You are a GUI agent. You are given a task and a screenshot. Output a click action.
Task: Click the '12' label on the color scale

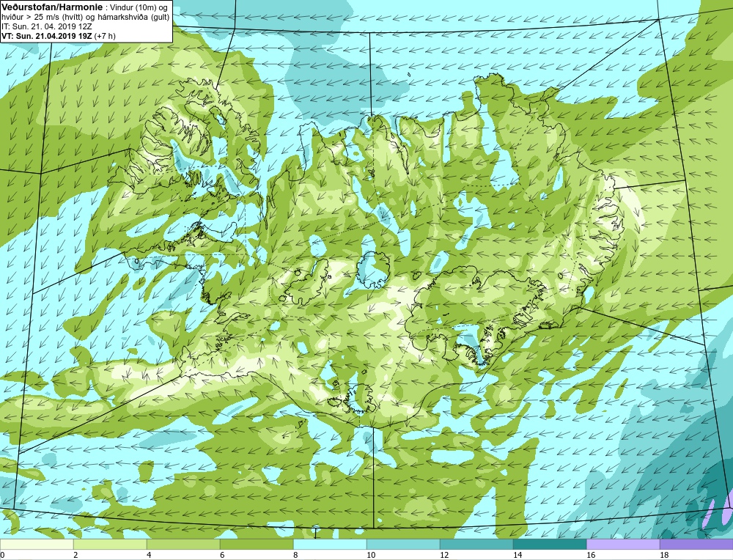[x=444, y=556]
